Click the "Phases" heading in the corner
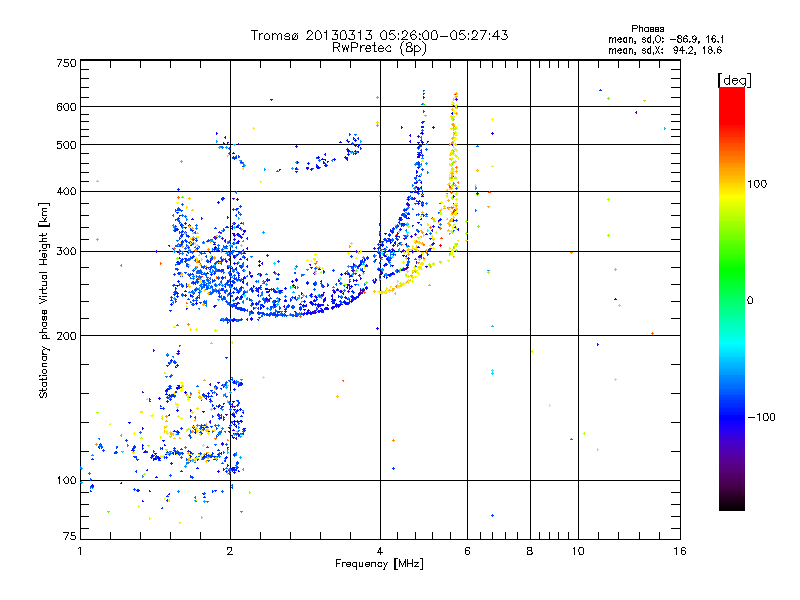The width and height of the screenshot is (800, 600). 647,29
